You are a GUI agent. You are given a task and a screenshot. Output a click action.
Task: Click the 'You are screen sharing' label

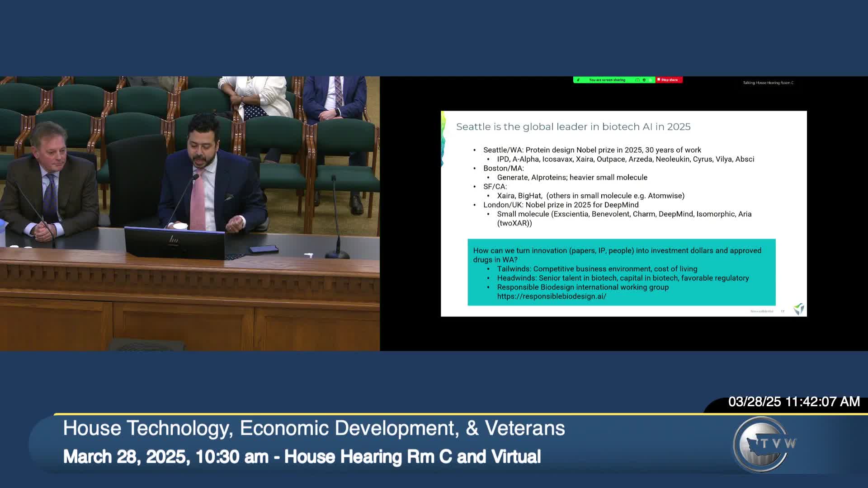coord(607,80)
